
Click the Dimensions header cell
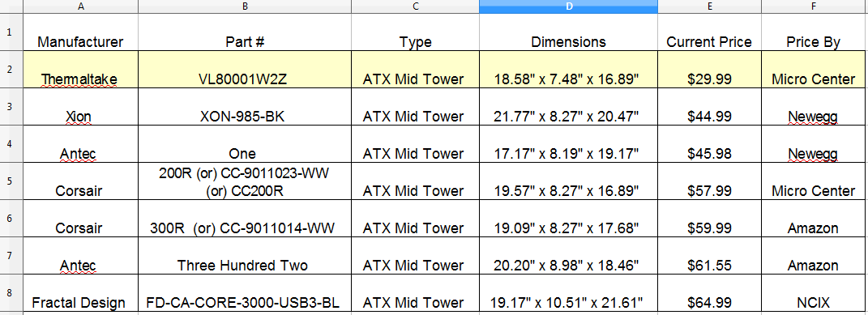pos(568,32)
